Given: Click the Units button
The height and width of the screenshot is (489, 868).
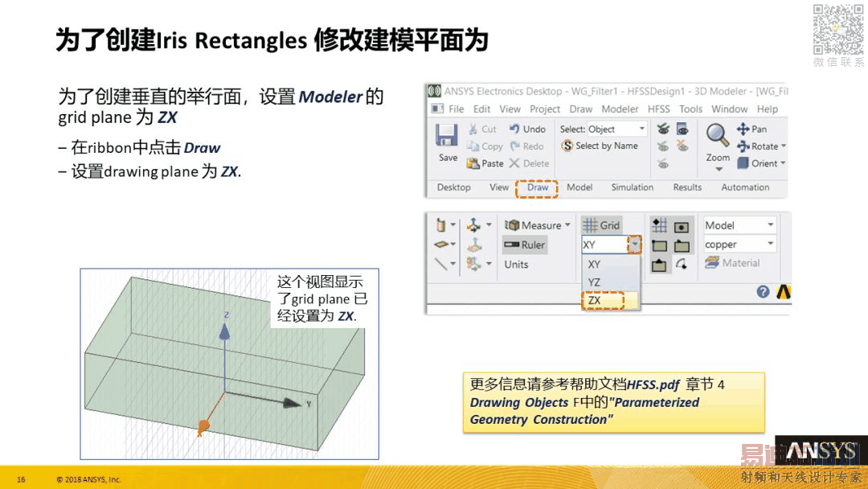Looking at the screenshot, I should click(516, 264).
